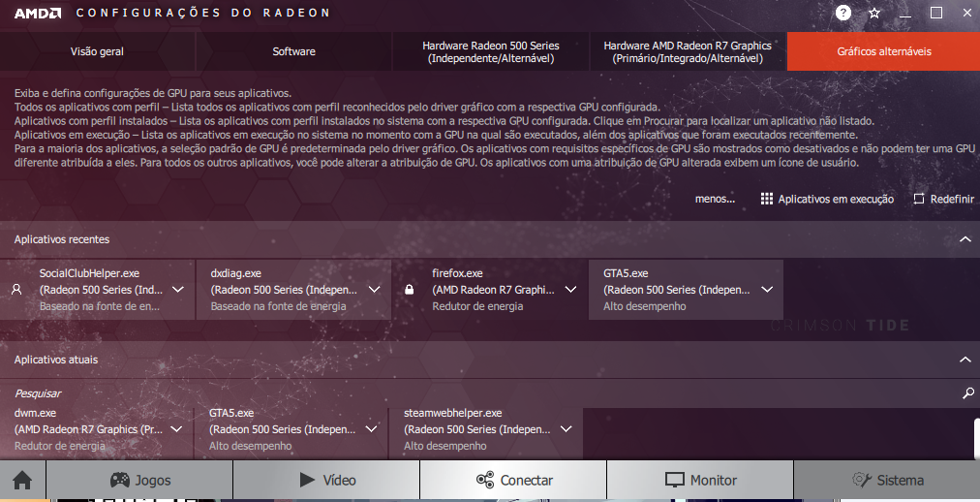
Task: Click the vertical scrollbar handle
Action: click(x=977, y=439)
